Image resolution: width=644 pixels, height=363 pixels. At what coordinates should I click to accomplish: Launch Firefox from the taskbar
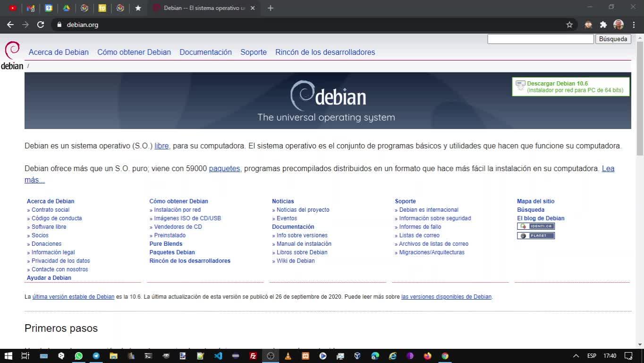click(427, 356)
